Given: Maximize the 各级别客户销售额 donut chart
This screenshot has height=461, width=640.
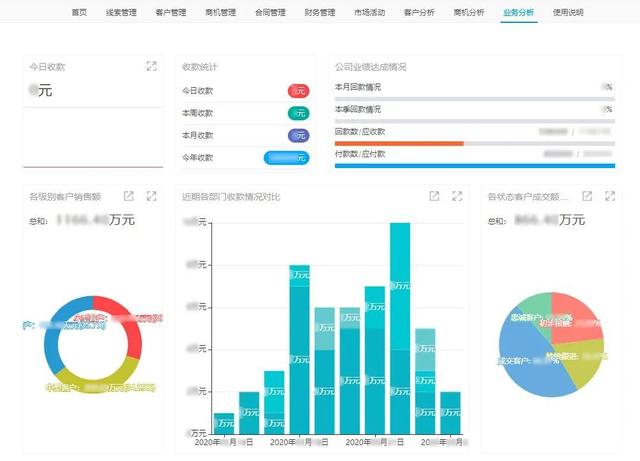Looking at the screenshot, I should click(x=151, y=196).
